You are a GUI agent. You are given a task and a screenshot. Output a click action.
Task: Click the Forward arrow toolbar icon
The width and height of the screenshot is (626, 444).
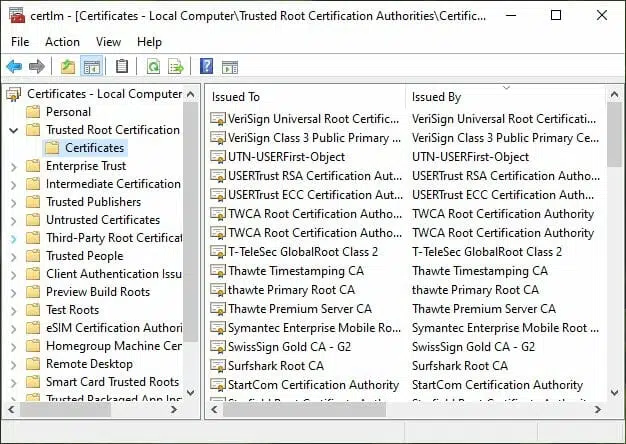coord(37,66)
